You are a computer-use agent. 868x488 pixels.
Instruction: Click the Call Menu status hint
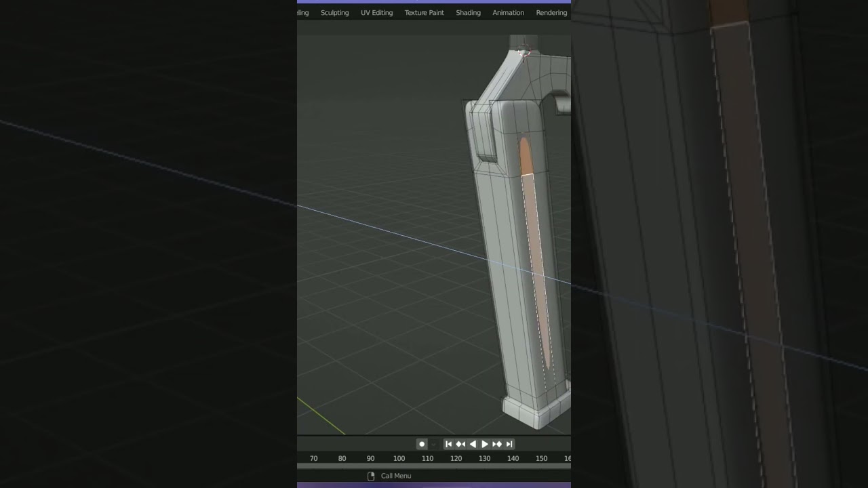pyautogui.click(x=396, y=476)
